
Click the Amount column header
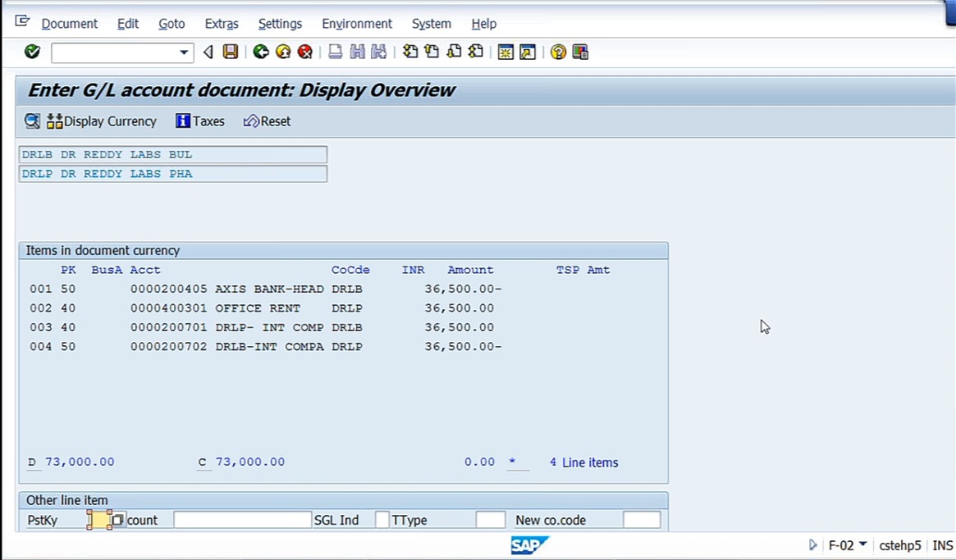point(470,270)
